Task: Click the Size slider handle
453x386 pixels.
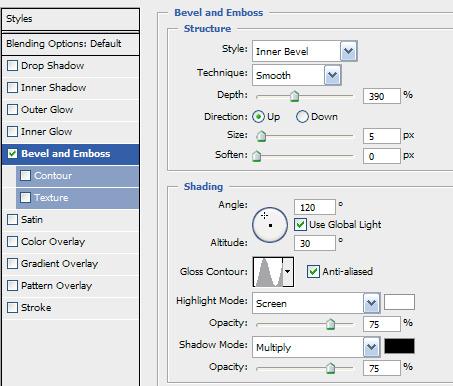Action: [261, 136]
